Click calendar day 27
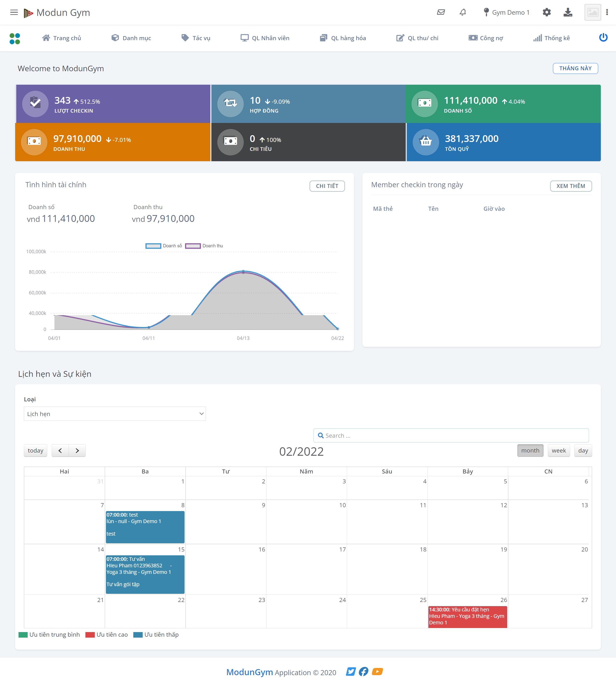The width and height of the screenshot is (616, 679). click(x=584, y=600)
